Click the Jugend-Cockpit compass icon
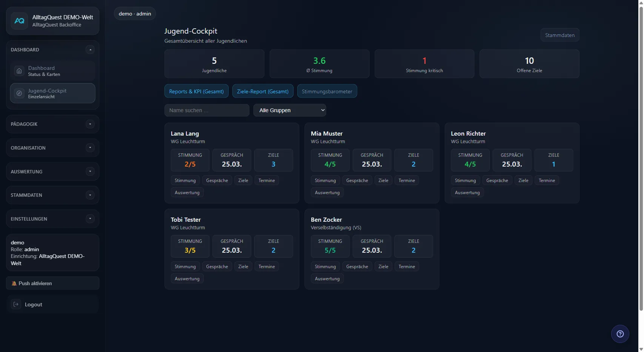Image resolution: width=644 pixels, height=352 pixels. 19,93
